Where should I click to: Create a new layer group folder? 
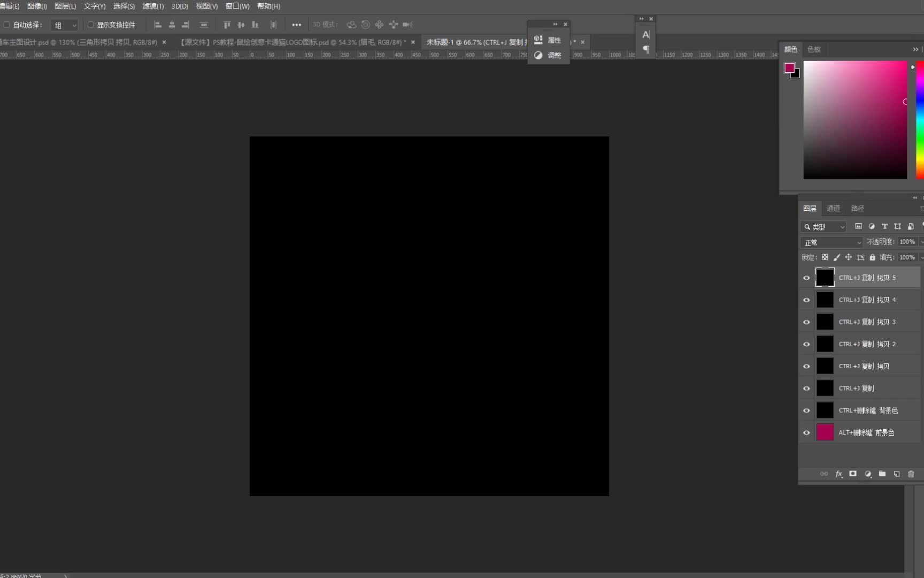(x=882, y=474)
